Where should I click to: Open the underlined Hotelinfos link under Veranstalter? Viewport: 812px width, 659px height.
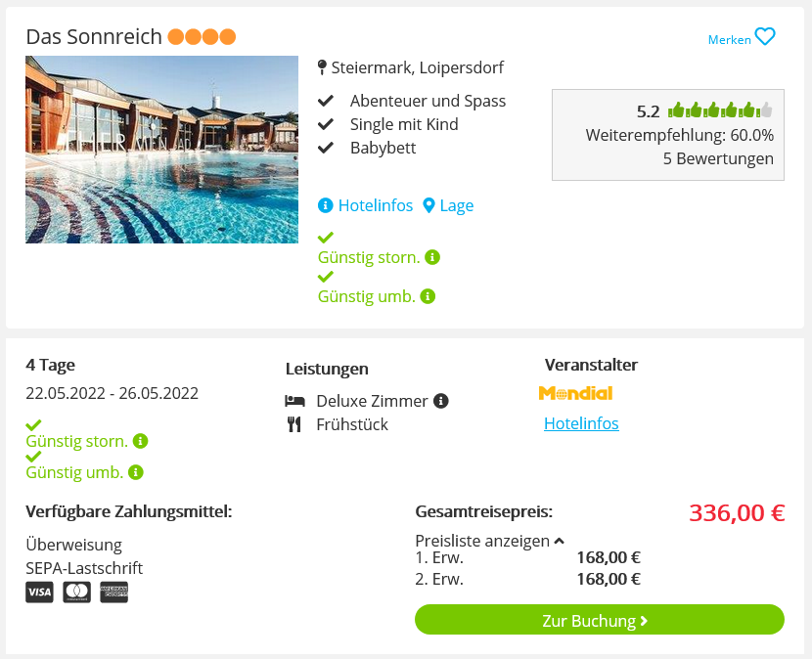click(x=581, y=423)
